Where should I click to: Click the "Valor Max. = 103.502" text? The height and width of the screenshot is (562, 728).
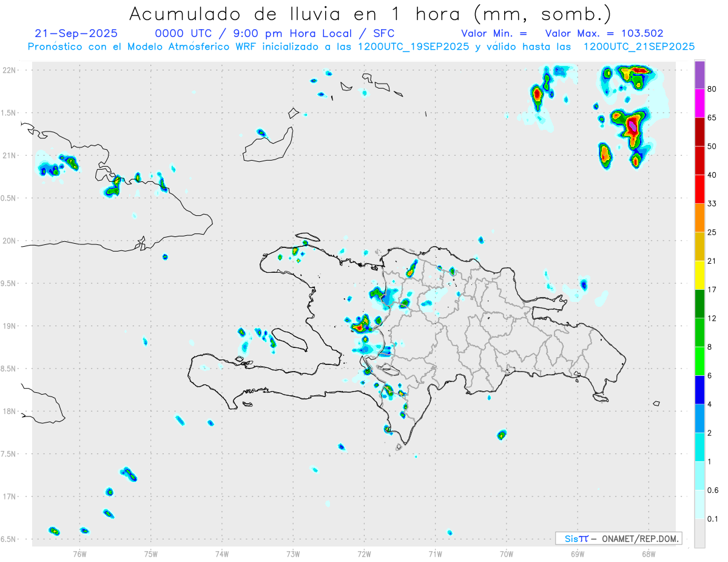pyautogui.click(x=604, y=33)
